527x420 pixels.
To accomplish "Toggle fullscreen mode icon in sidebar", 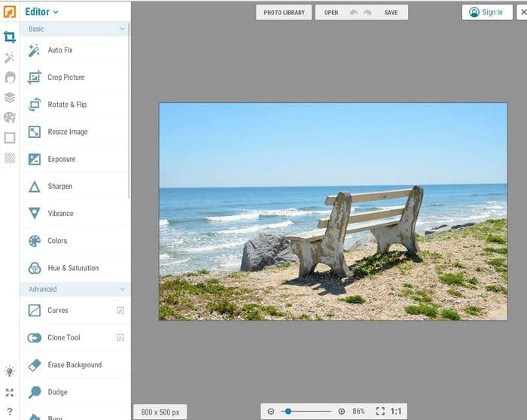I will (x=9, y=392).
